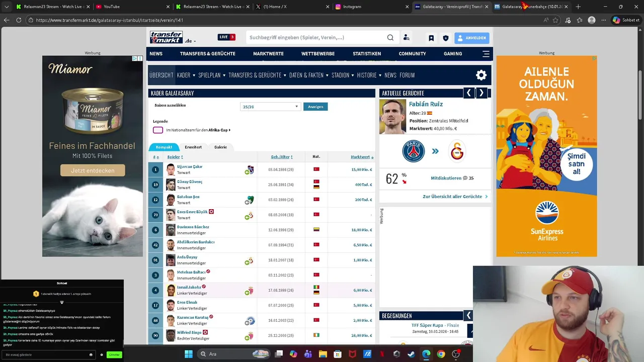Image resolution: width=644 pixels, height=362 pixels.
Task: Open Zur Übersicht aller Gerüchte link
Action: pos(455,197)
